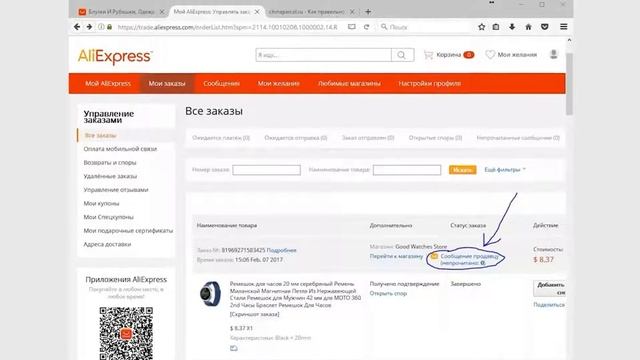Viewport: 640px width, 360px height.
Task: Select Мои Спецкупоны in the sidebar
Action: pos(109,217)
